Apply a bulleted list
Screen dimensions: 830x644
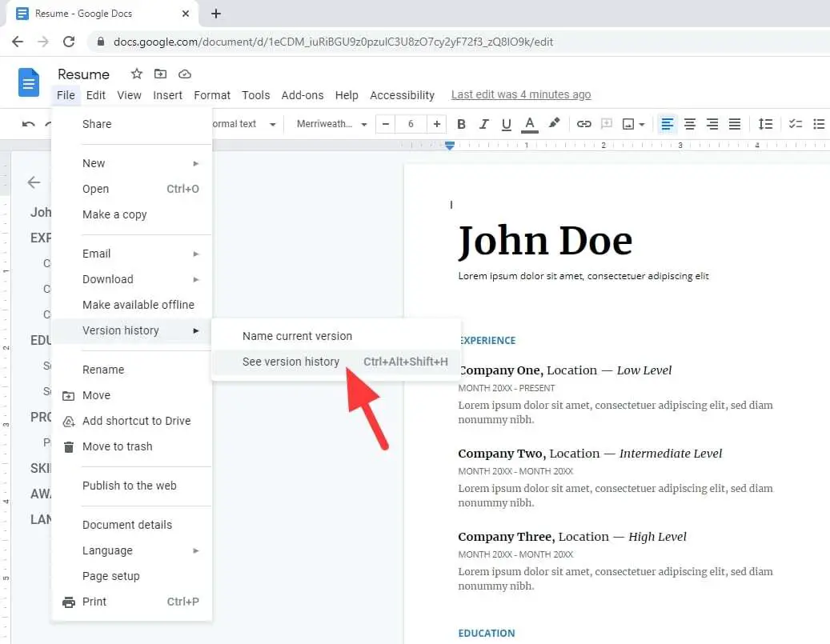818,124
